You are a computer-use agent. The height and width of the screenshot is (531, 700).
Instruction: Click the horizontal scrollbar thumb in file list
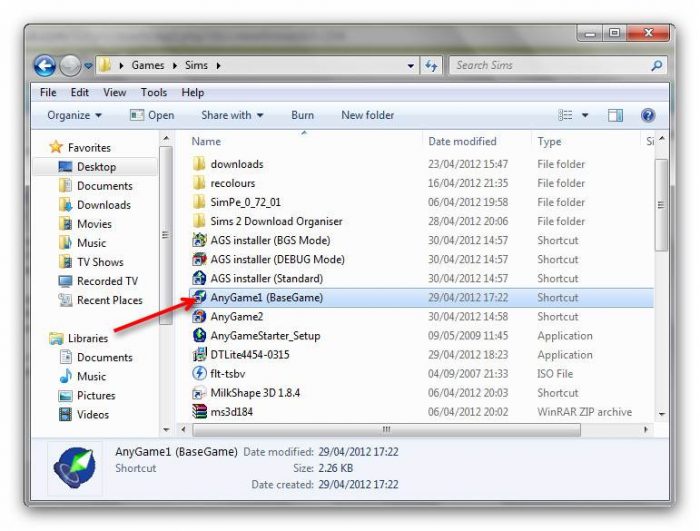(x=387, y=430)
